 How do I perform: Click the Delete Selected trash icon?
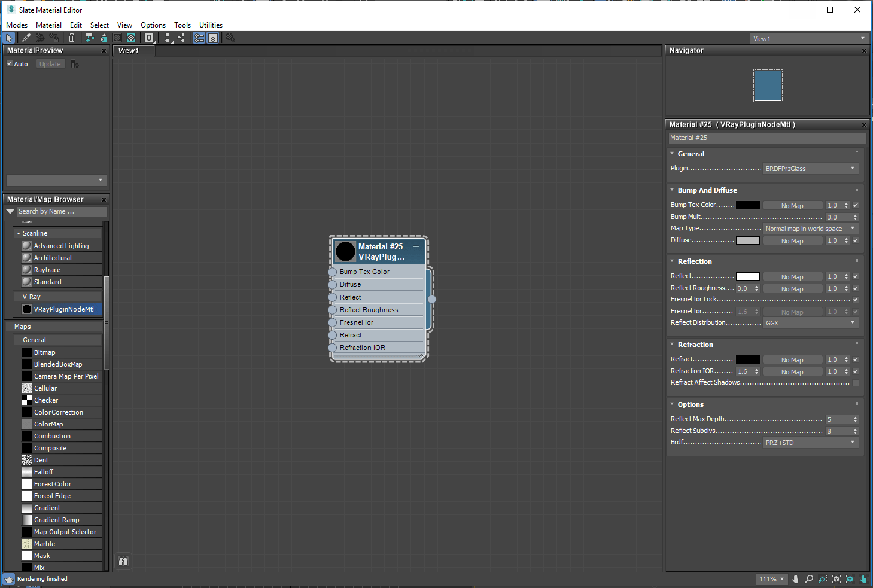[72, 38]
